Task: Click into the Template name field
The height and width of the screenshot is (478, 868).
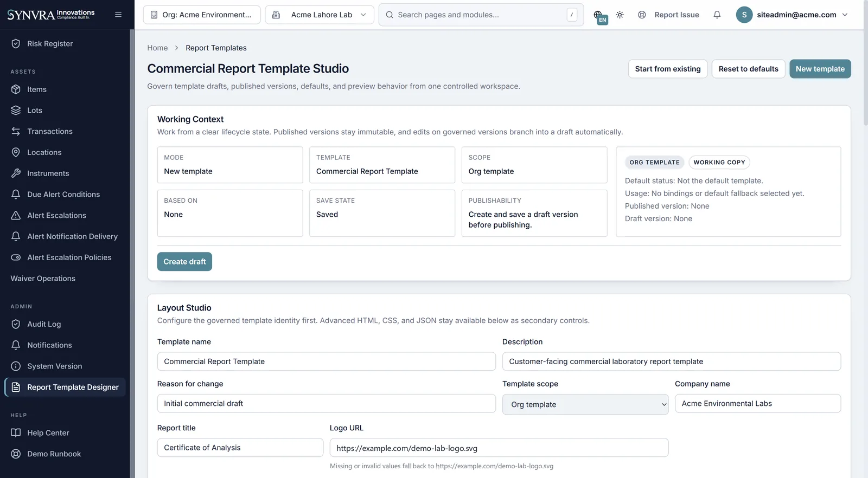Action: click(327, 361)
